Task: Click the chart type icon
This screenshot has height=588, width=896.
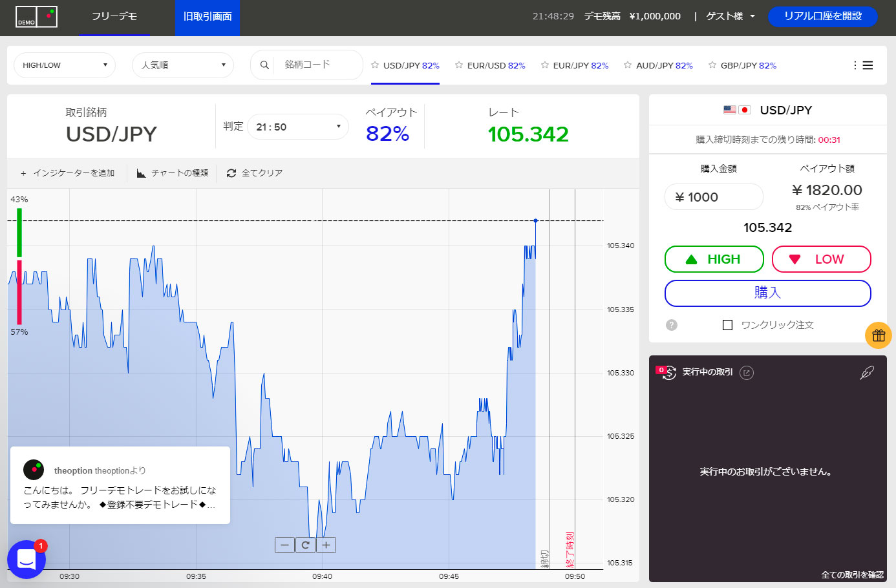Action: 142,173
